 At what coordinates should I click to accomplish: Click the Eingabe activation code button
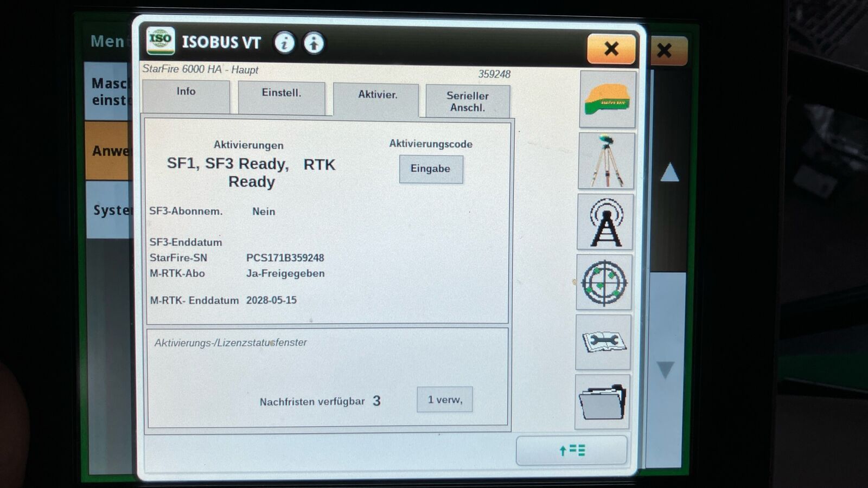point(431,169)
